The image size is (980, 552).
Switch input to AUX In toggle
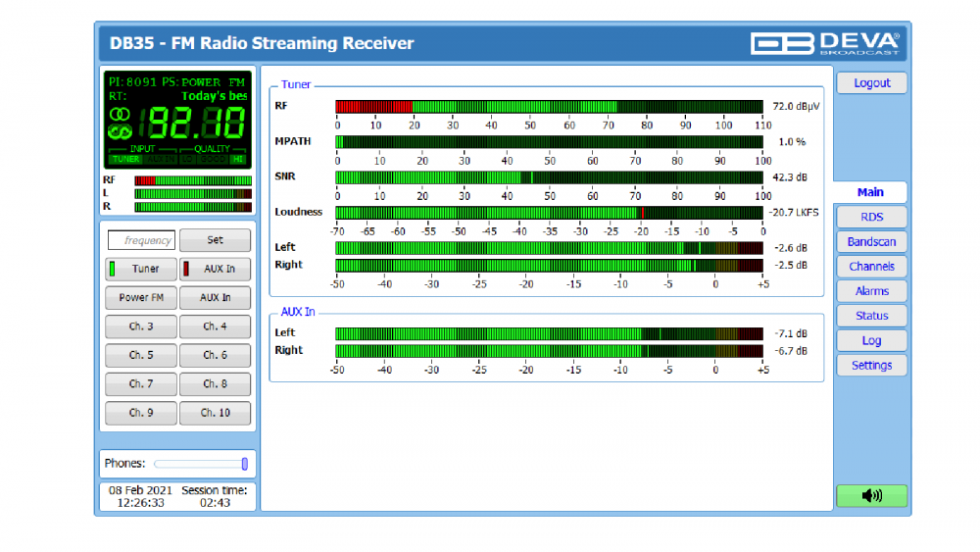point(215,269)
